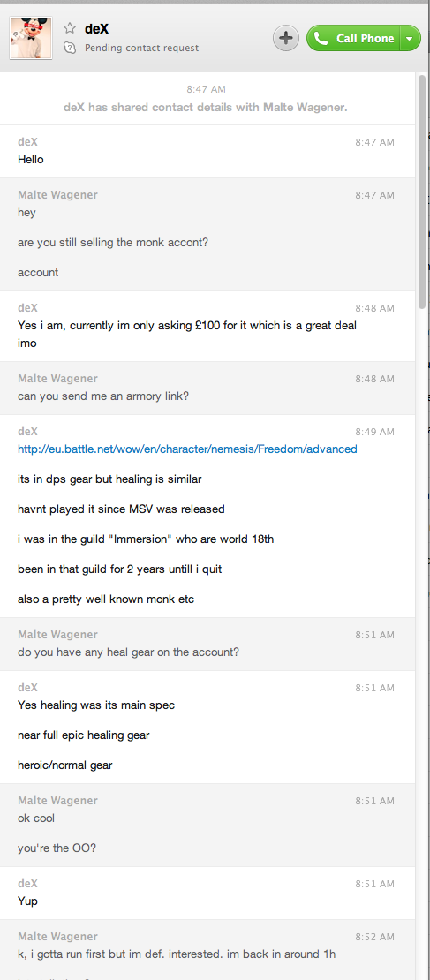
Task: Click the deX contact name in header
Action: (97, 28)
